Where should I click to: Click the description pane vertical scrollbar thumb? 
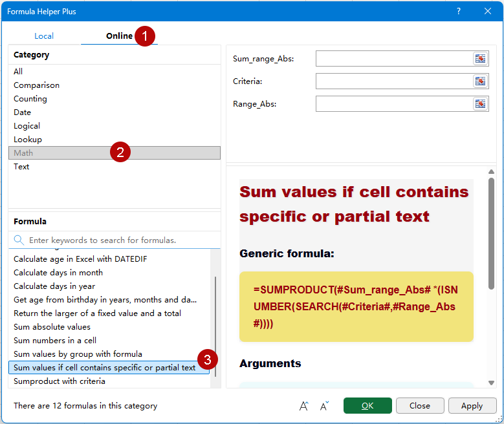[491, 233]
